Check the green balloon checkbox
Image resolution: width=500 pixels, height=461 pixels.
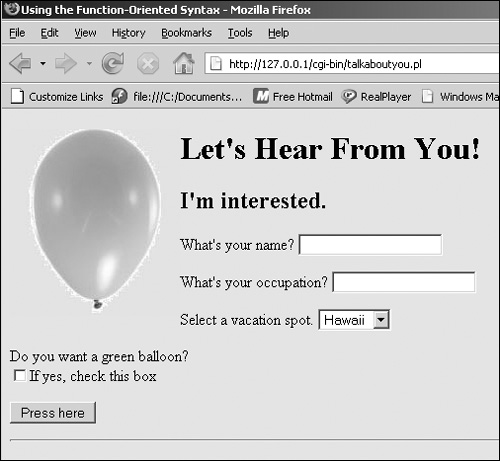[x=20, y=376]
